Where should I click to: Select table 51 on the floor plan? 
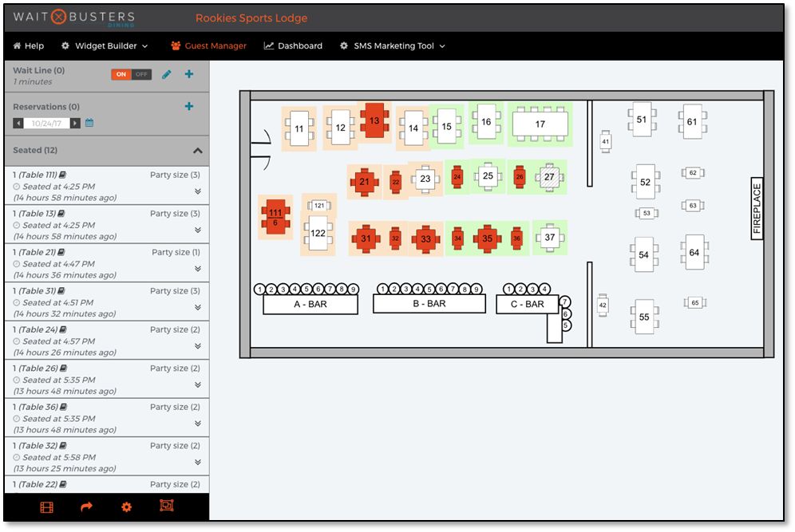642,120
